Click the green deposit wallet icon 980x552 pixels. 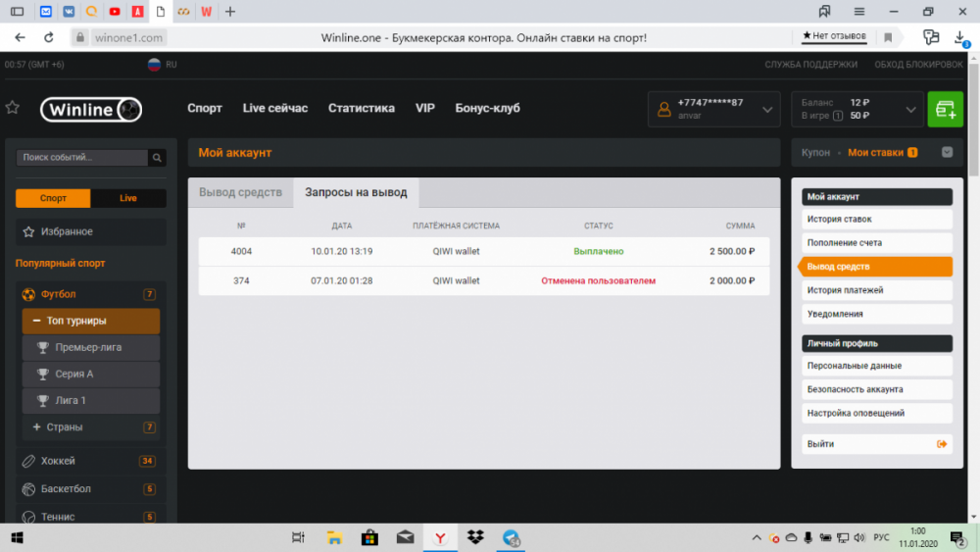point(945,109)
